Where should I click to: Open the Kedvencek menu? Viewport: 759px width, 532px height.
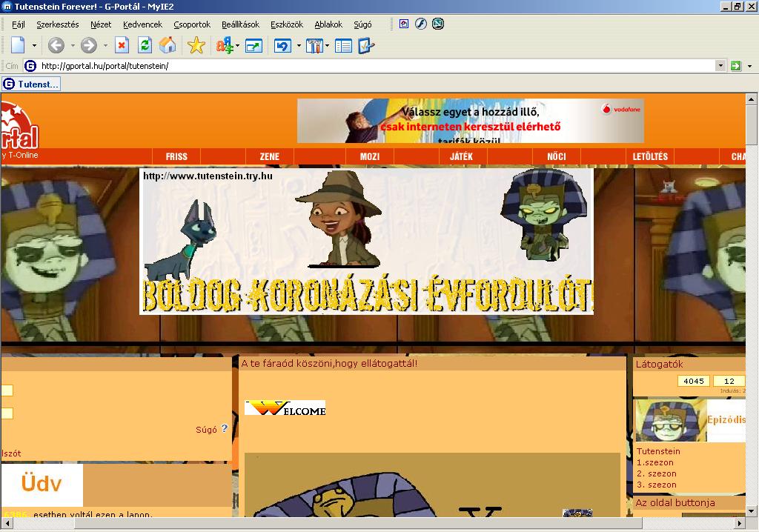coord(143,24)
